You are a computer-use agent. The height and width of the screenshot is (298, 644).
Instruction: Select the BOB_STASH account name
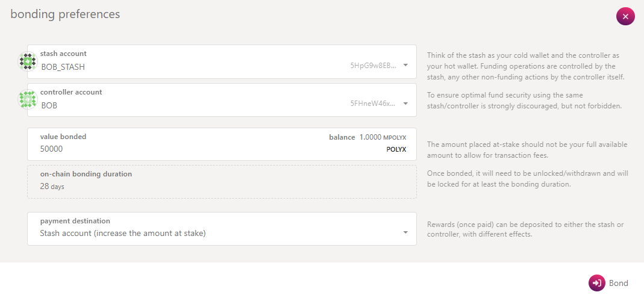(x=63, y=67)
